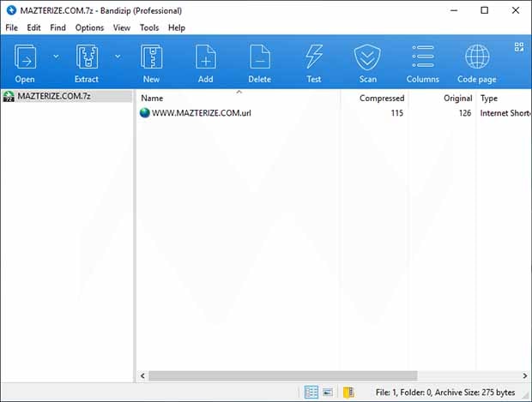
Task: Switch to thumbnail view icon in status bar
Action: pyautogui.click(x=328, y=393)
